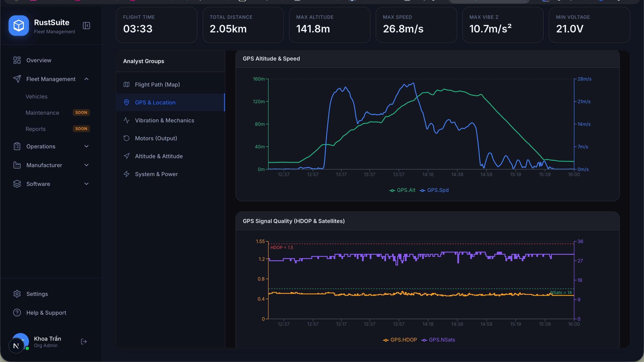Open the Overview page
This screenshot has width=644, height=362.
tap(51, 60)
